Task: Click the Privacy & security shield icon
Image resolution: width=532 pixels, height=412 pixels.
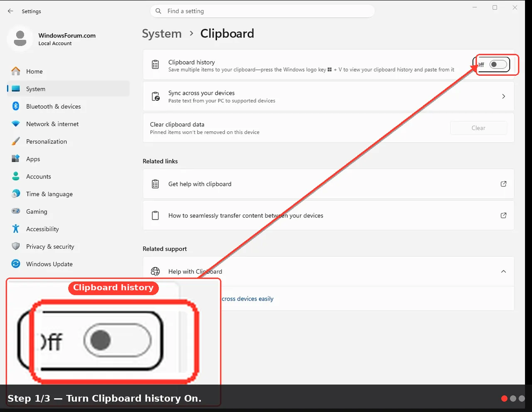Action: point(16,247)
